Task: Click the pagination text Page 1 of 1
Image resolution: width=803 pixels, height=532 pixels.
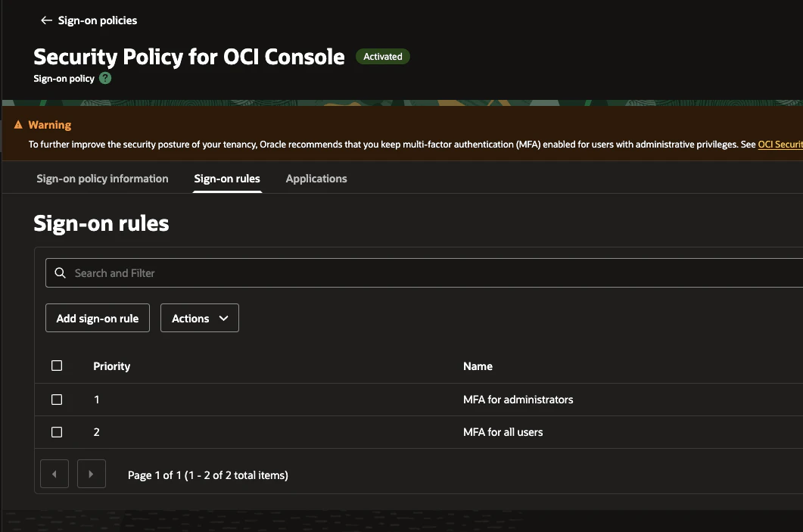Action: [x=208, y=475]
